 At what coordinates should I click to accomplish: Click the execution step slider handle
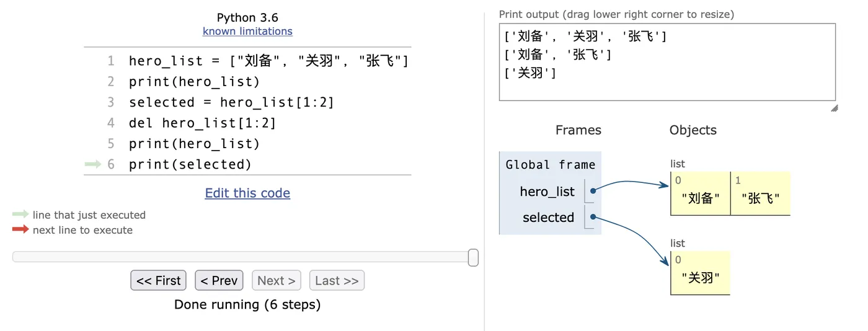click(x=473, y=257)
